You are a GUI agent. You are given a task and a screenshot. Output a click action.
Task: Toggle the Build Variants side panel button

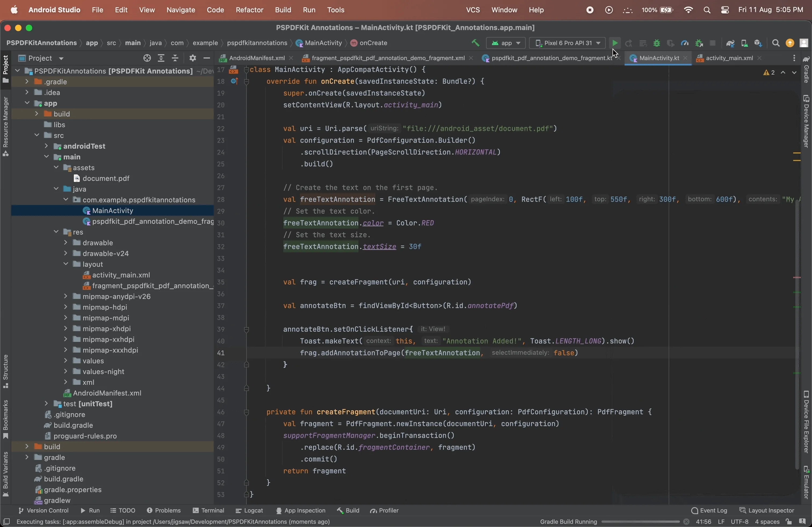coord(5,474)
